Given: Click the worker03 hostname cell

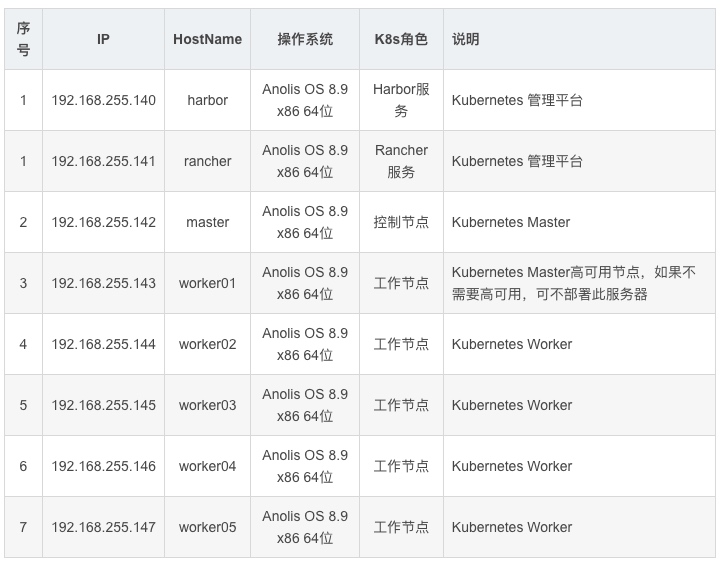Looking at the screenshot, I should [x=207, y=405].
